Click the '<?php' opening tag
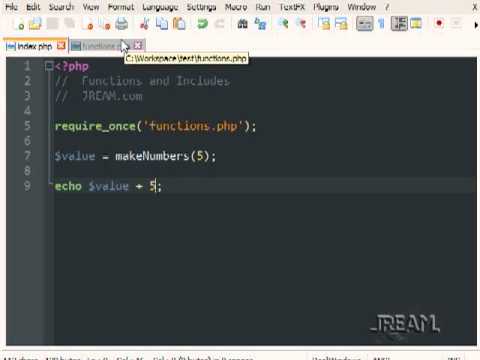 click(x=72, y=66)
